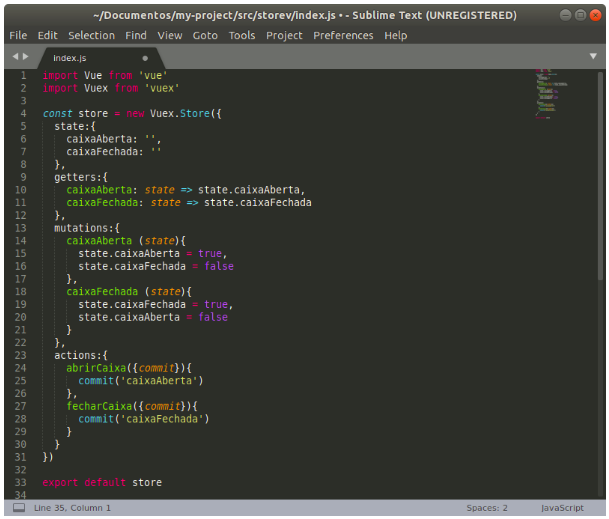
Task: Open the Selection menu
Action: pos(92,35)
